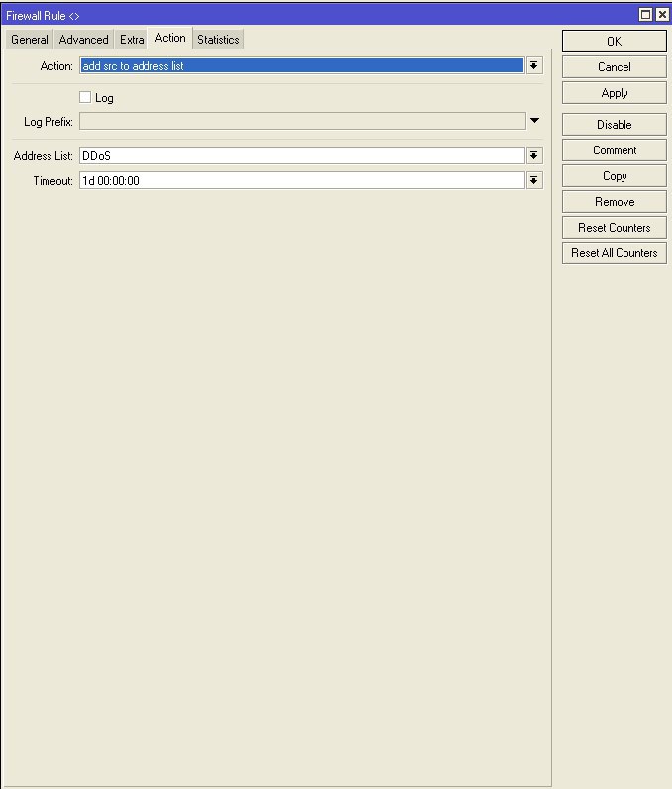672x789 pixels.
Task: Open the Advanced tab
Action: pyautogui.click(x=83, y=40)
